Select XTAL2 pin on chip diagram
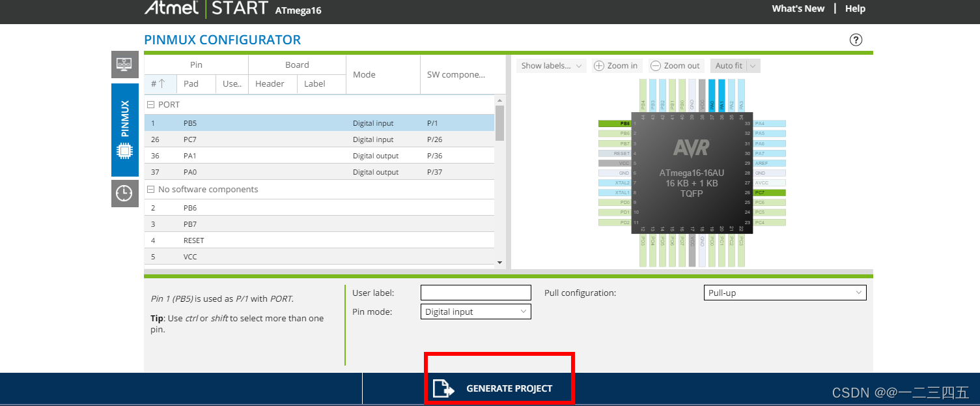 [x=615, y=182]
